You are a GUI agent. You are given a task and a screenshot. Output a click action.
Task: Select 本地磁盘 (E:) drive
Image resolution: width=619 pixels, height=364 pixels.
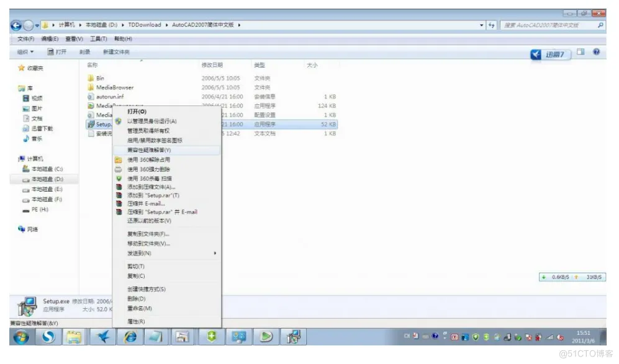click(43, 189)
